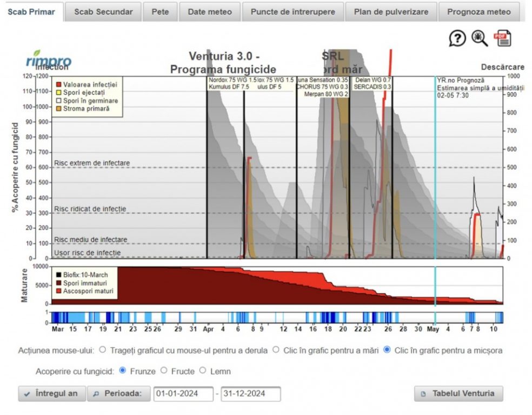Click the '02-05 7:30' timestamp text
This screenshot has width=532, height=415.
click(453, 95)
